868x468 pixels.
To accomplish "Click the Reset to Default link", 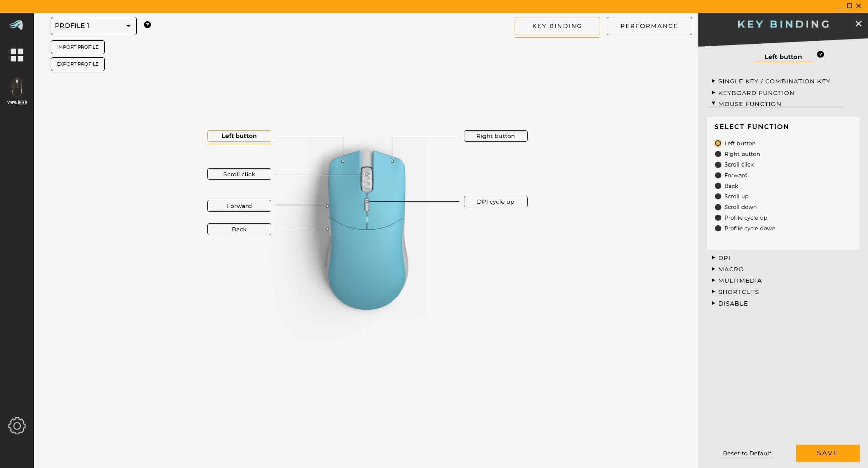I will [747, 453].
